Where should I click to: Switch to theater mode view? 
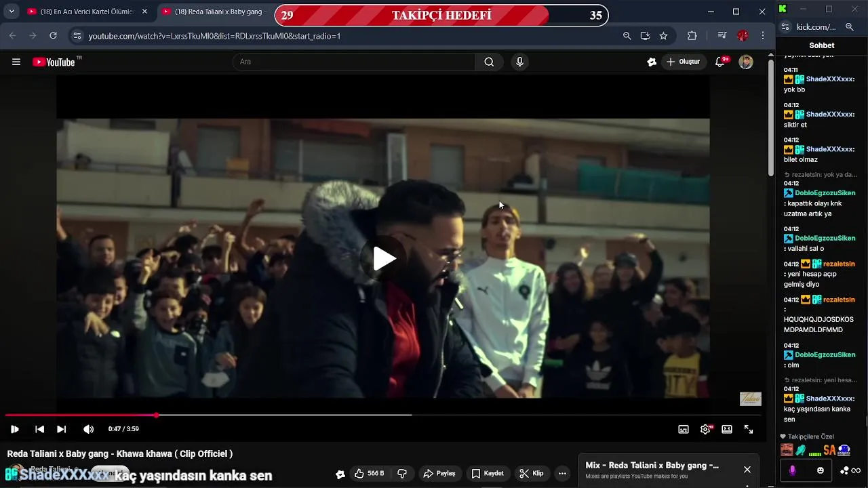click(x=727, y=429)
